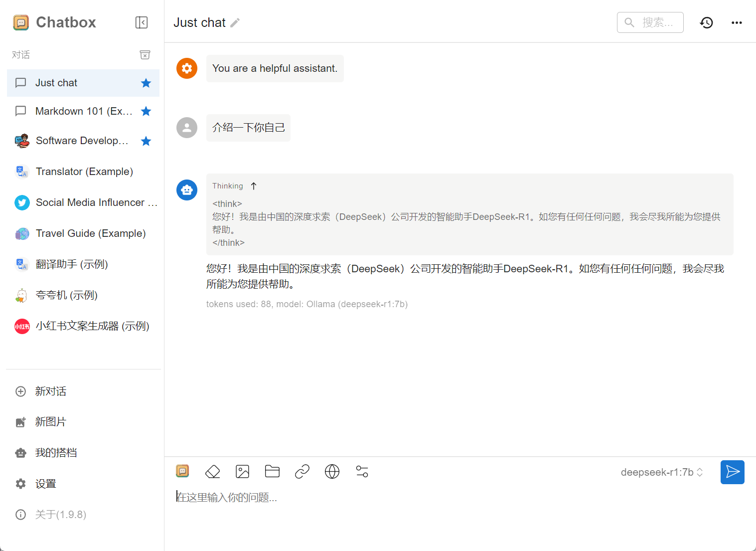
Task: Open the 翻译助手 (示例) conversation
Action: 83,264
